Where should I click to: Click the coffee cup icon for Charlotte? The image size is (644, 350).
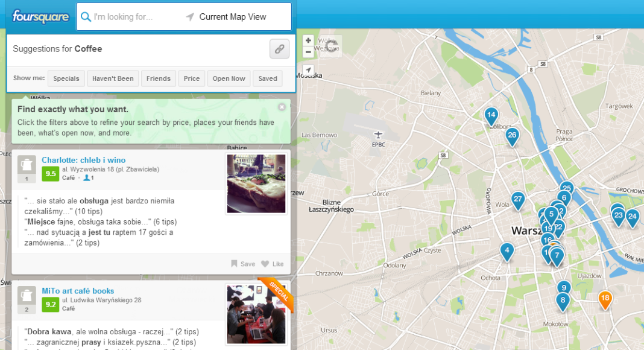pos(27,165)
